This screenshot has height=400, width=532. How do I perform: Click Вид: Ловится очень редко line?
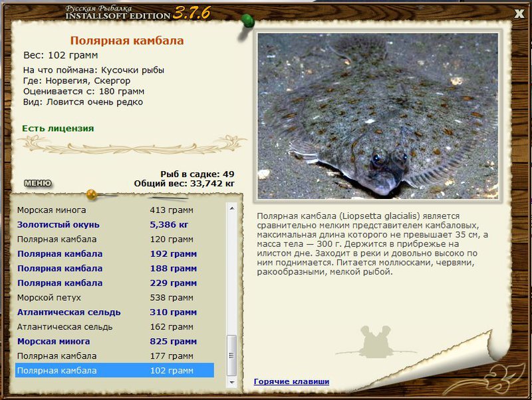pos(83,102)
